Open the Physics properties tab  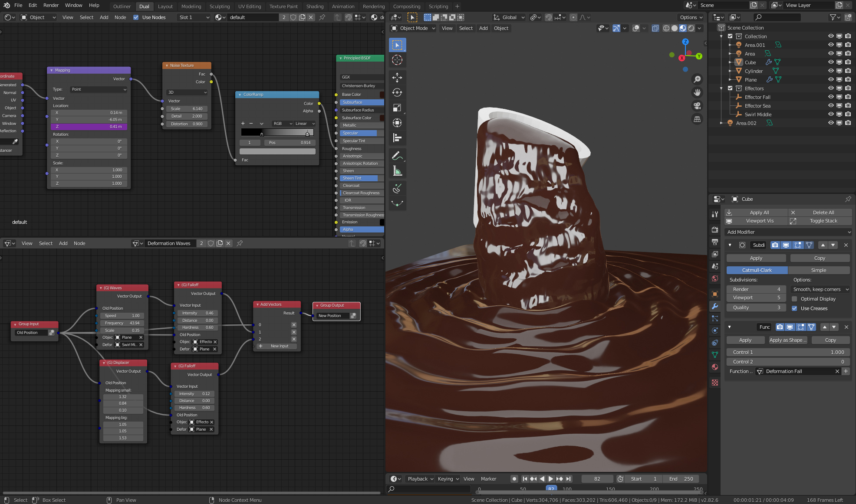(x=715, y=331)
